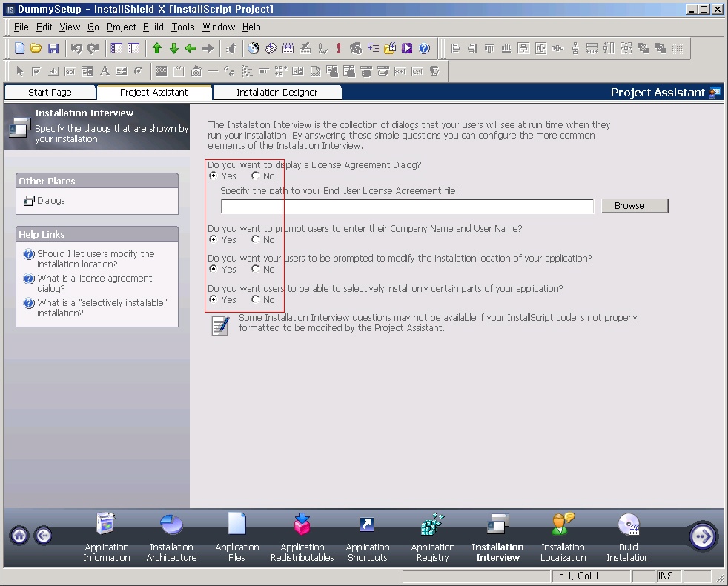The height and width of the screenshot is (586, 728).
Task: Click the Next round arrow in bottom bar
Action: click(x=703, y=536)
